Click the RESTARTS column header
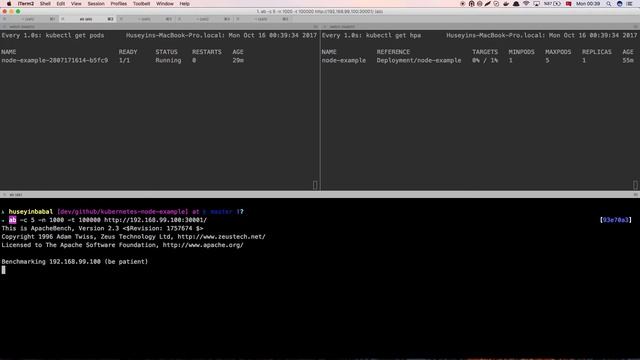 coord(207,52)
